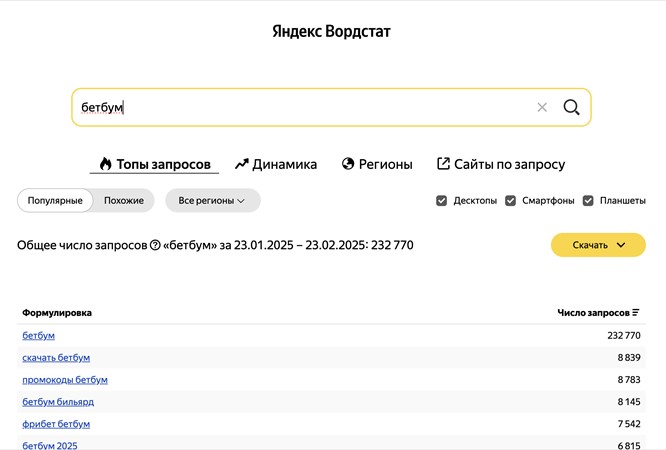Select the Популярные toggle option

(55, 201)
